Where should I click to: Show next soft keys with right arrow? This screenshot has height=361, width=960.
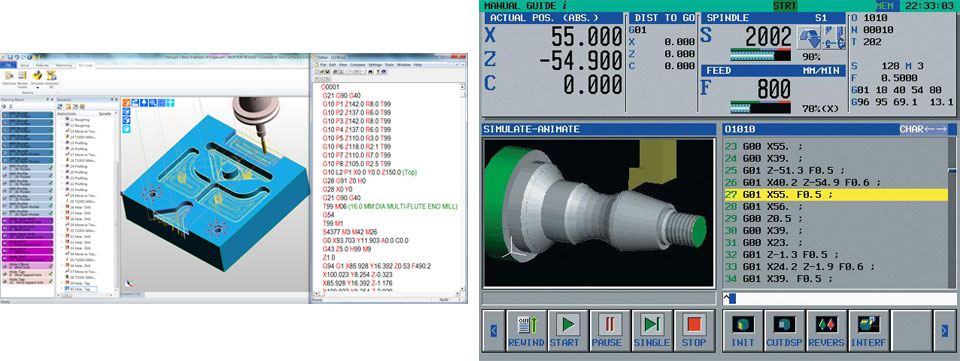coord(944,331)
